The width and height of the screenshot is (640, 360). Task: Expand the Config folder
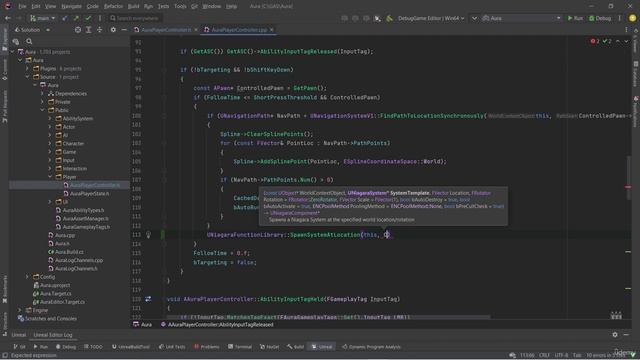[x=27, y=277]
